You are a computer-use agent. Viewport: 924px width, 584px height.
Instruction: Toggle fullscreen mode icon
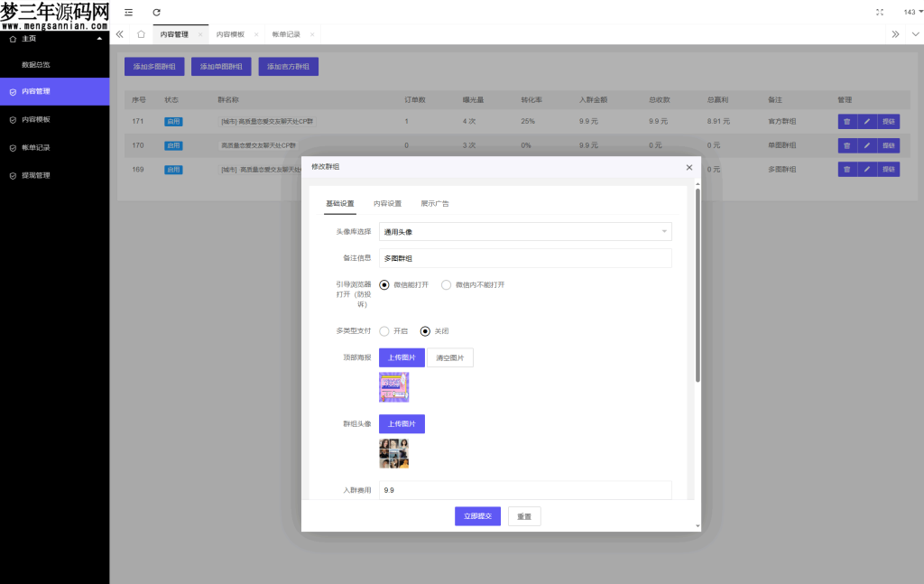(x=880, y=12)
